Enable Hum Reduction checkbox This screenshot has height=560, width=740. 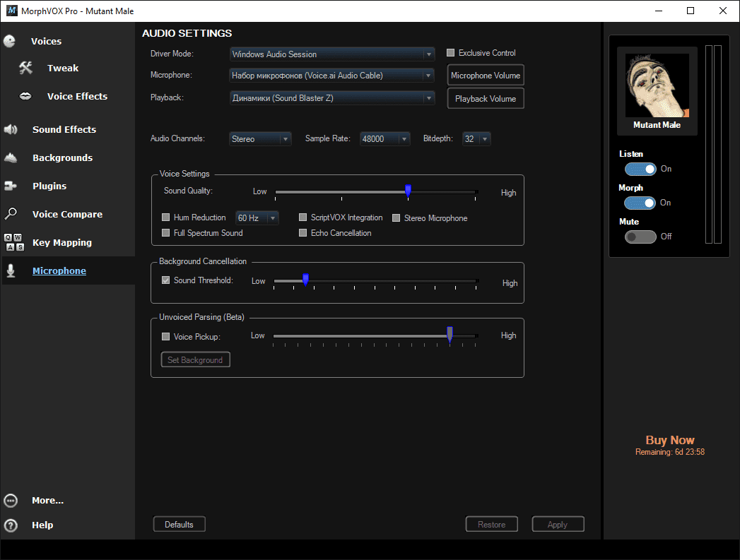coord(165,218)
